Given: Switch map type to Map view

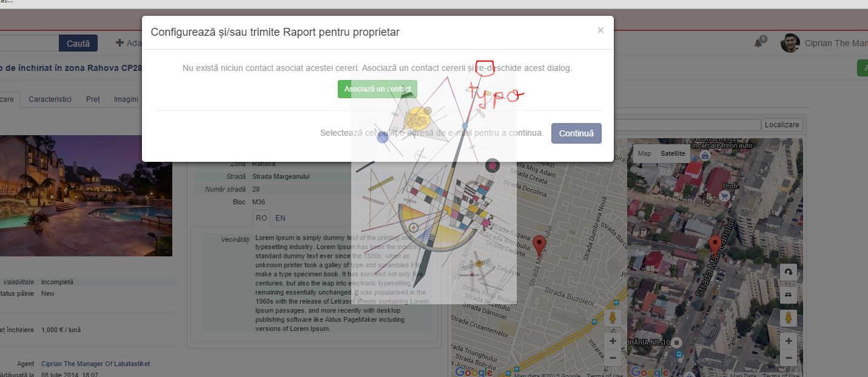Looking at the screenshot, I should click(x=644, y=153).
